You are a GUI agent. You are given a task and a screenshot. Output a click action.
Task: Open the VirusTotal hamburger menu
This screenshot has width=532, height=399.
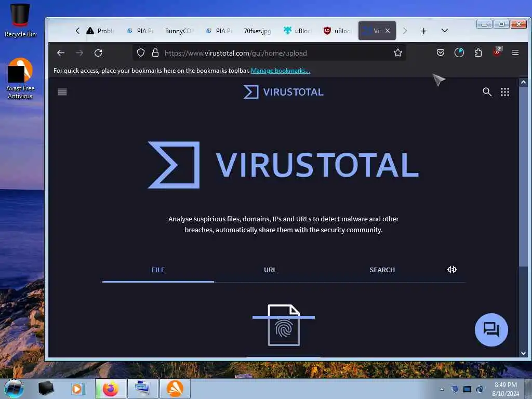click(62, 92)
